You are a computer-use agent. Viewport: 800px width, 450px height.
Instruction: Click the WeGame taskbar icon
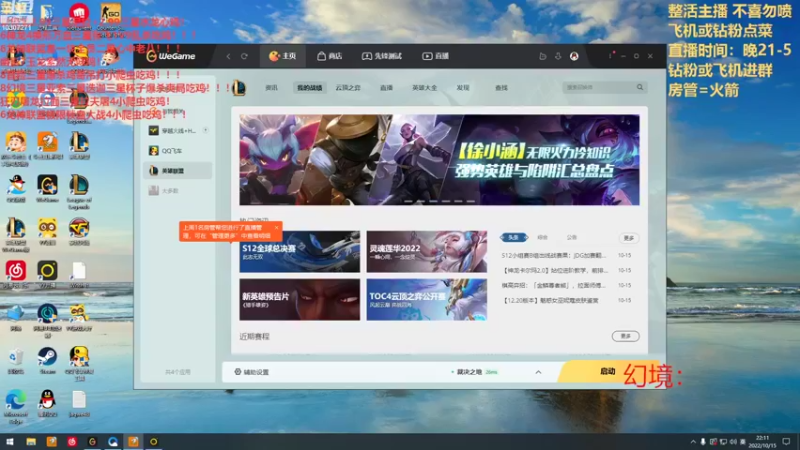[x=92, y=441]
